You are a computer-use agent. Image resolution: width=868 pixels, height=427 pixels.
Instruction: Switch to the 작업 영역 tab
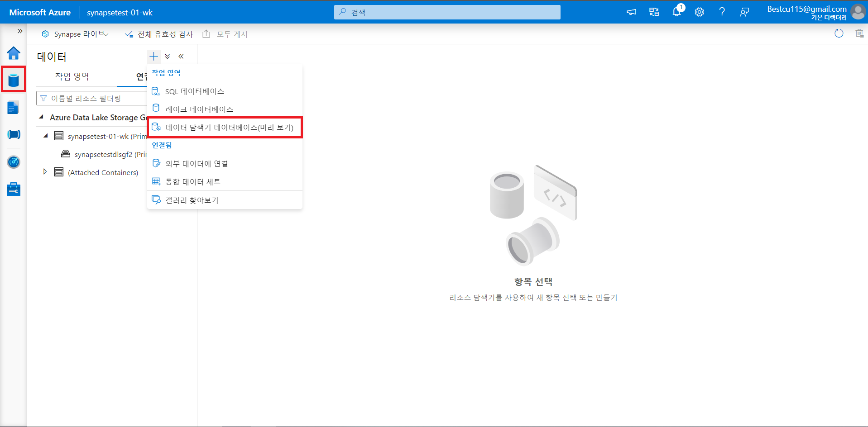pos(72,76)
